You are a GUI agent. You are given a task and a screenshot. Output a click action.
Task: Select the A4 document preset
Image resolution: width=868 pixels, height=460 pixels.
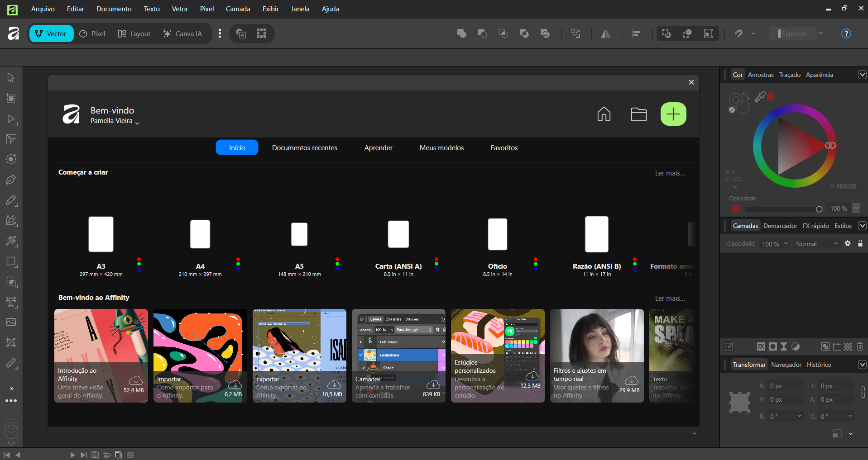coord(200,247)
